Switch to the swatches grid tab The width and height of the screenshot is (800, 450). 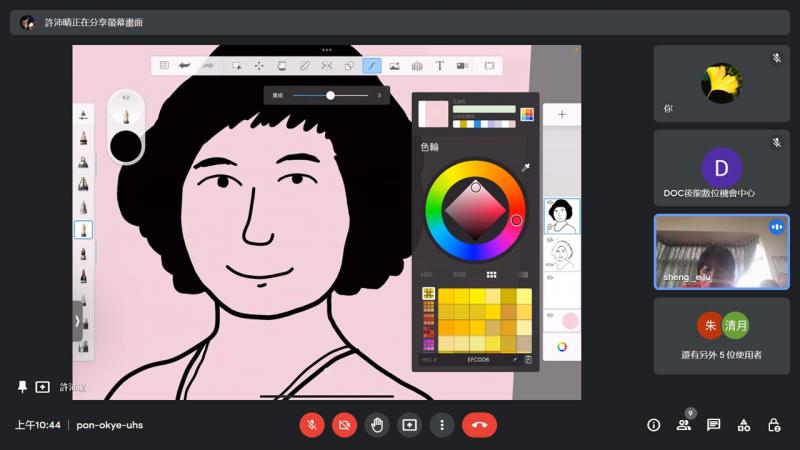[x=491, y=274]
